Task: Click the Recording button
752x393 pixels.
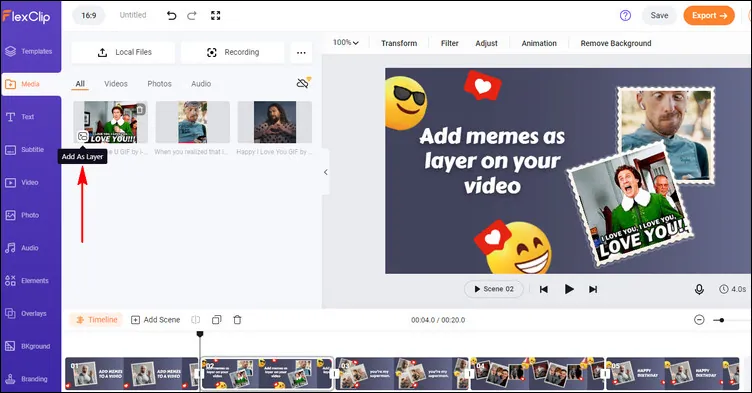Action: (x=233, y=52)
